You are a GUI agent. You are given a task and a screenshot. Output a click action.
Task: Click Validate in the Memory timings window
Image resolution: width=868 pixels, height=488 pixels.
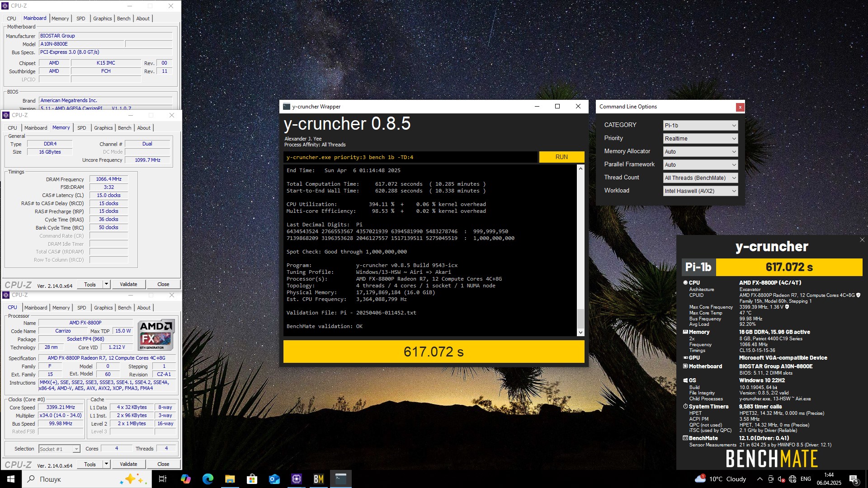click(128, 284)
